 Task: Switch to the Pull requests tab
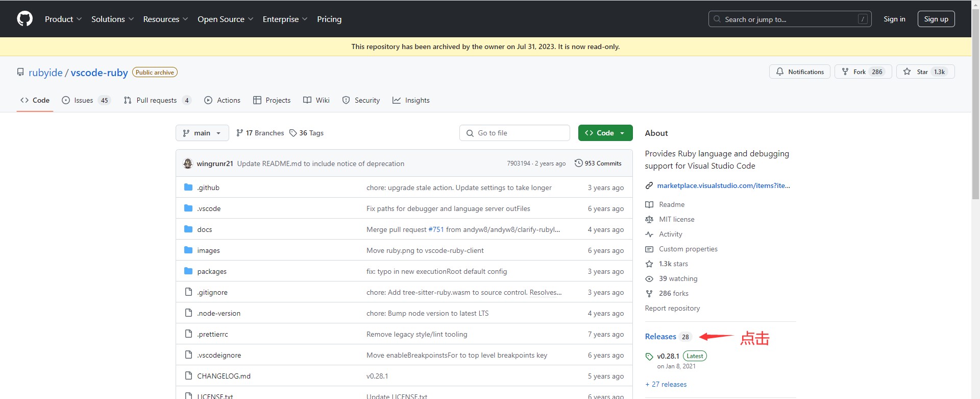click(x=157, y=100)
